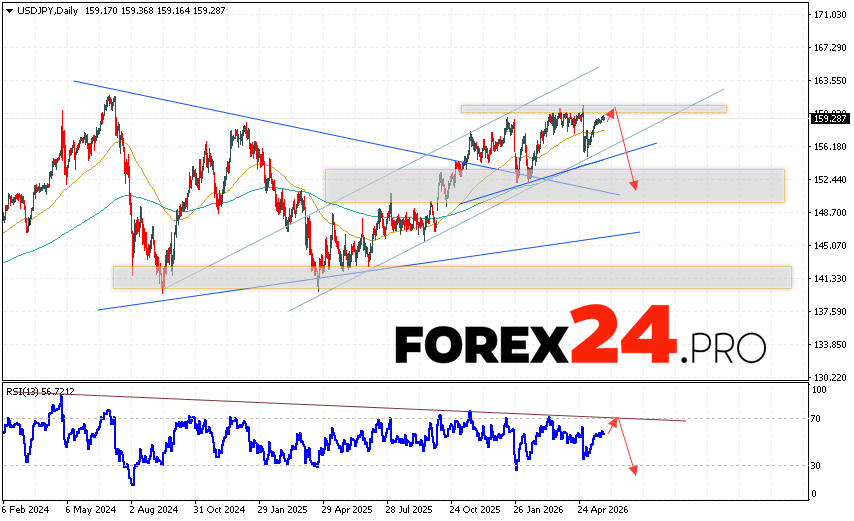Select price axis label 137.590

pyautogui.click(x=830, y=311)
